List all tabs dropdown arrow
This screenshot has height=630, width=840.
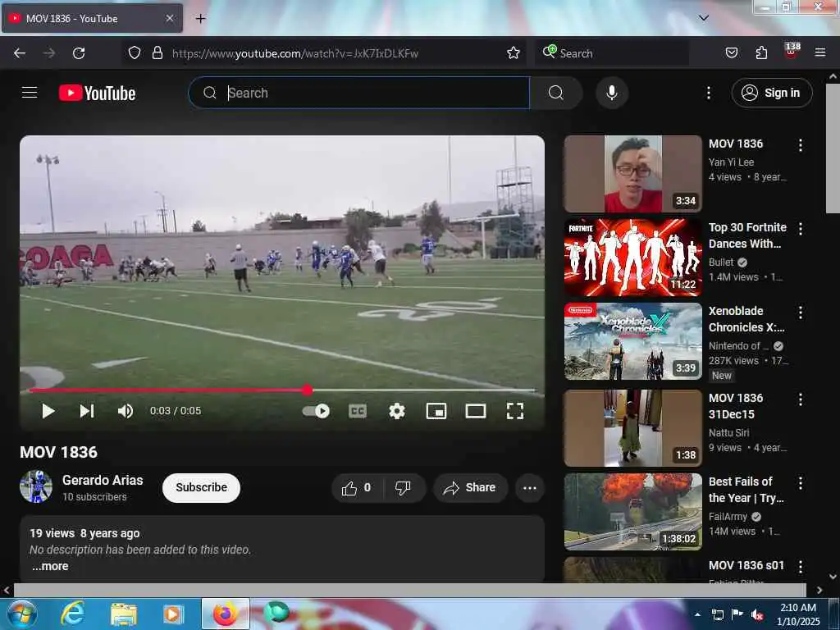(x=704, y=18)
